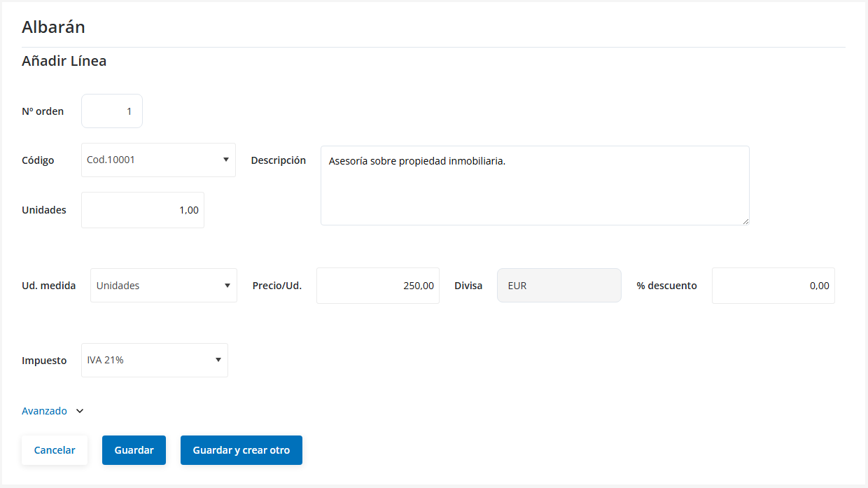
Task: Click the Precio/Ud. field showing 250,00
Action: pos(377,286)
